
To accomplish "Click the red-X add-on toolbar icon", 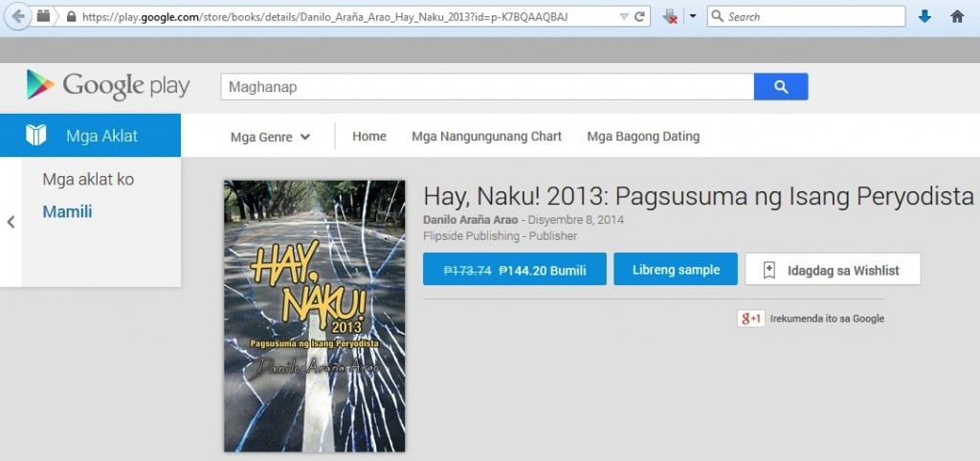I will coord(670,17).
